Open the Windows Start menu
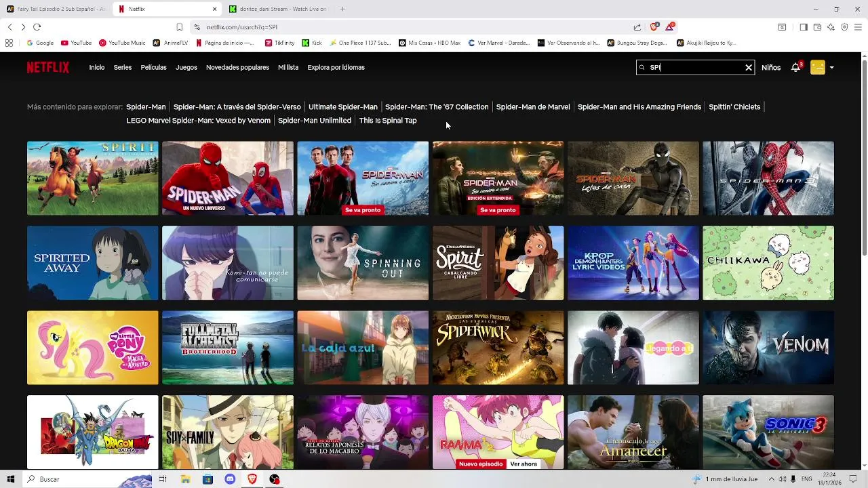The height and width of the screenshot is (488, 868). 9,479
